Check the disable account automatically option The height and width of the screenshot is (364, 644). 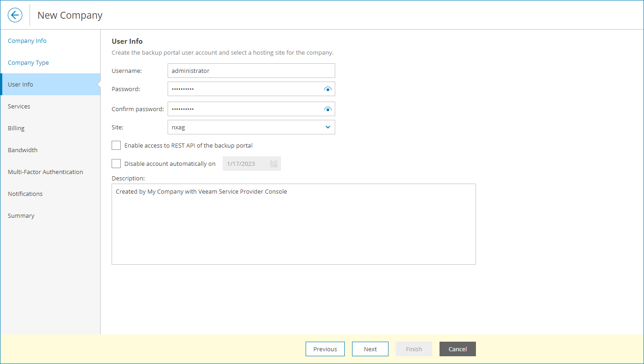pos(116,164)
